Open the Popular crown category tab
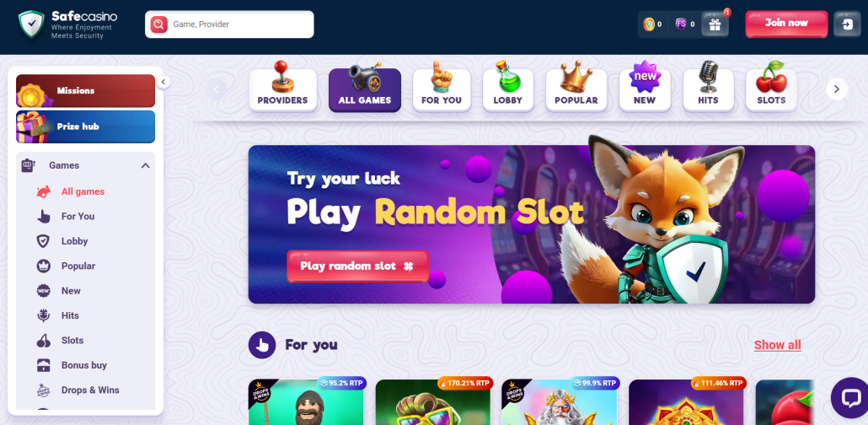This screenshot has height=425, width=868. point(576,88)
